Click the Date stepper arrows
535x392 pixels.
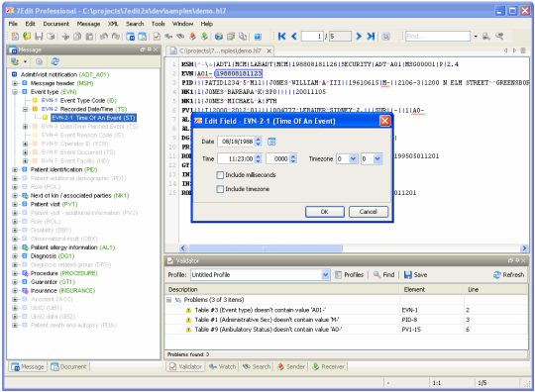(259, 142)
